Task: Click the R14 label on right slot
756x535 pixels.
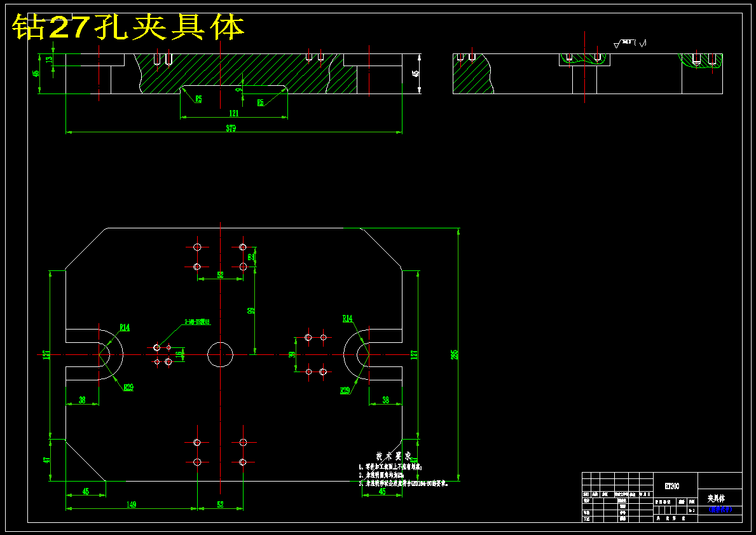Action: pos(348,319)
